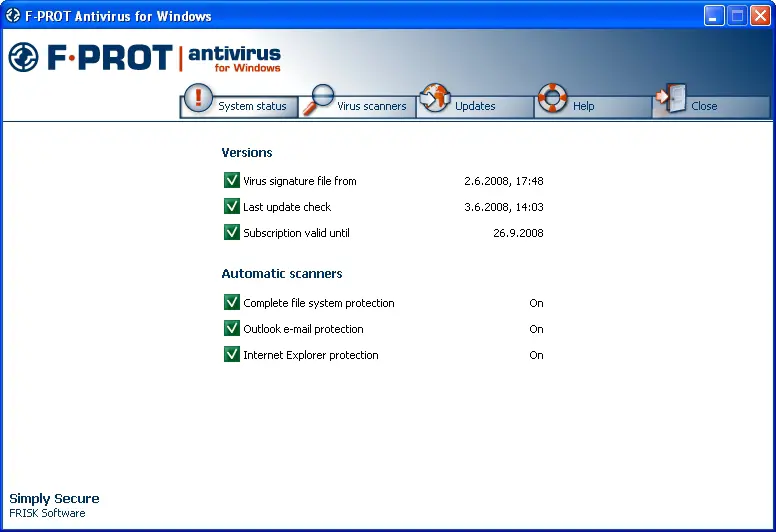Click the Last update check label

(x=287, y=207)
